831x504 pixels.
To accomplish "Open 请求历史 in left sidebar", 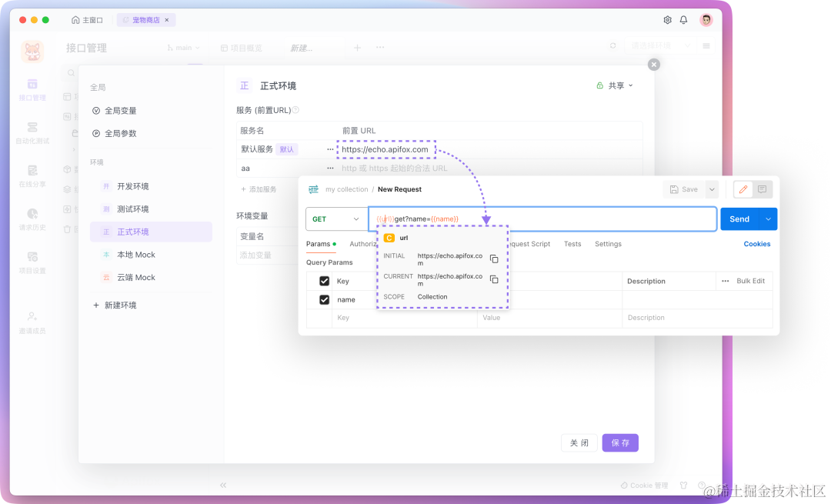I will click(x=32, y=220).
